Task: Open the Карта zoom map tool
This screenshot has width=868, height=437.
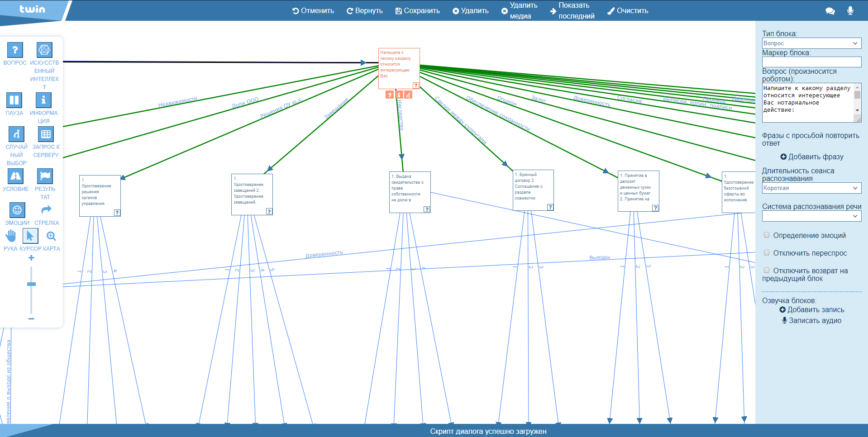Action: (x=51, y=236)
